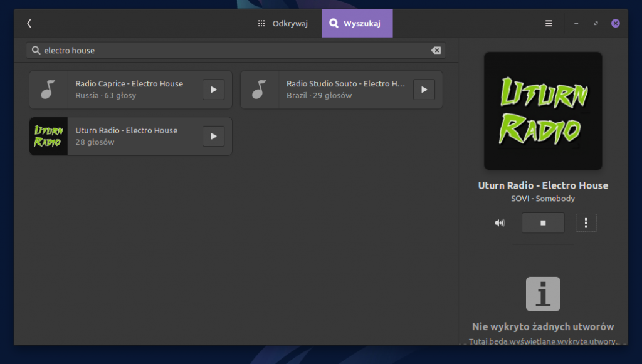Play Radio Studio Souto station
642x364 pixels.
[x=424, y=90]
